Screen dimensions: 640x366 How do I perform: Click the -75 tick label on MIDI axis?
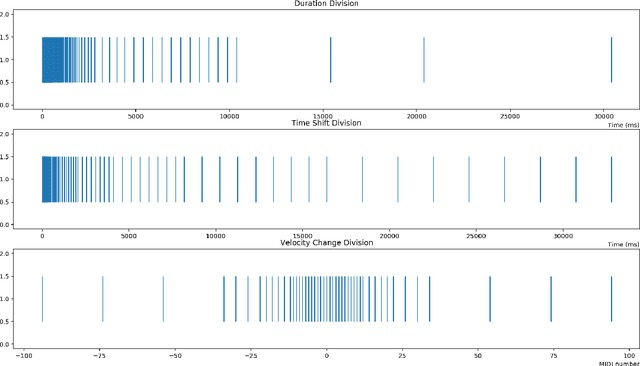click(99, 355)
